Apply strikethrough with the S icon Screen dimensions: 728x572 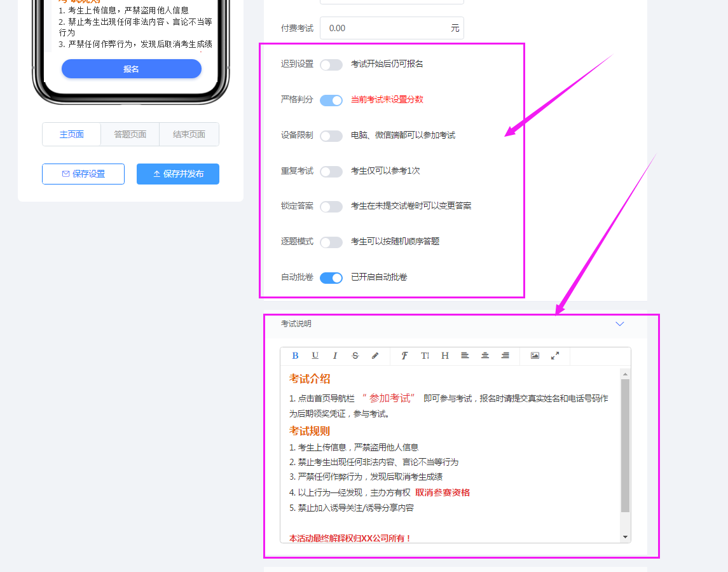355,356
